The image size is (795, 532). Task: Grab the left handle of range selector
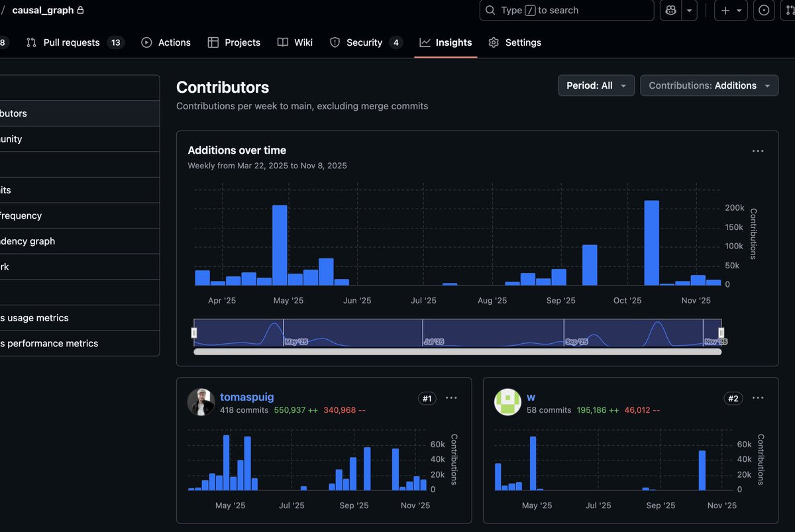194,333
